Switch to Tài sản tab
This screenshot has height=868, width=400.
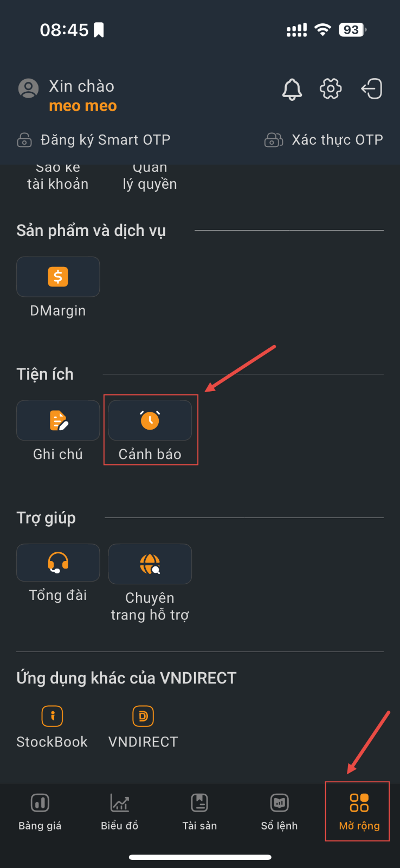click(x=199, y=812)
